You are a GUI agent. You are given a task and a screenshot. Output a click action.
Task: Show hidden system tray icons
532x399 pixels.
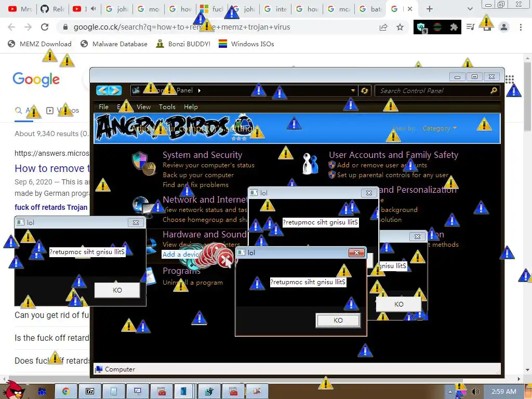[x=450, y=392]
